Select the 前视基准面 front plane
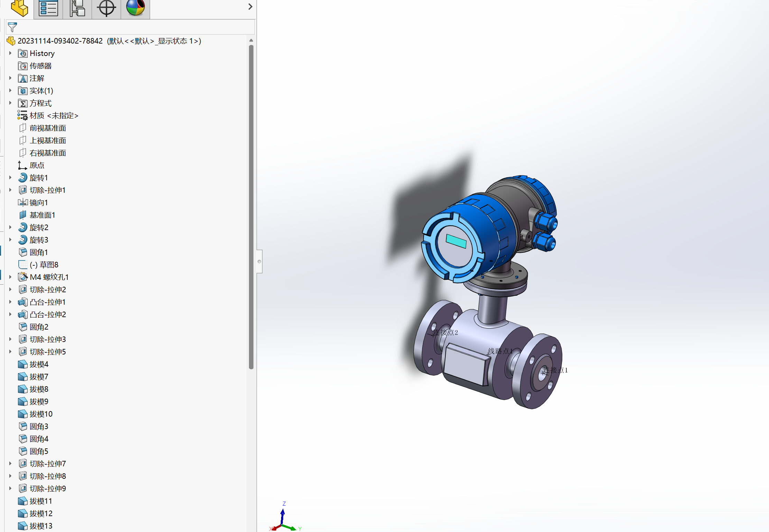The width and height of the screenshot is (769, 532). click(x=48, y=128)
